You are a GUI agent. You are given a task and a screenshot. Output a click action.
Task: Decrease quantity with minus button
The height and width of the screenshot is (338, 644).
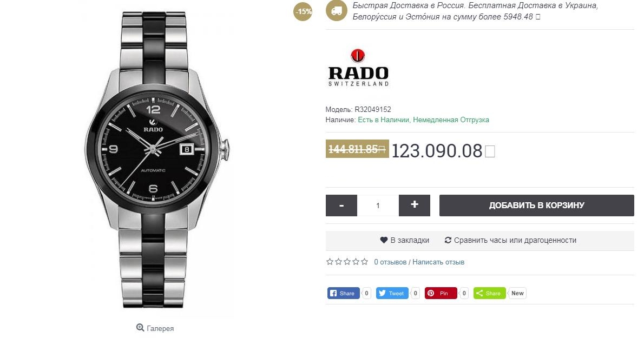click(x=341, y=206)
